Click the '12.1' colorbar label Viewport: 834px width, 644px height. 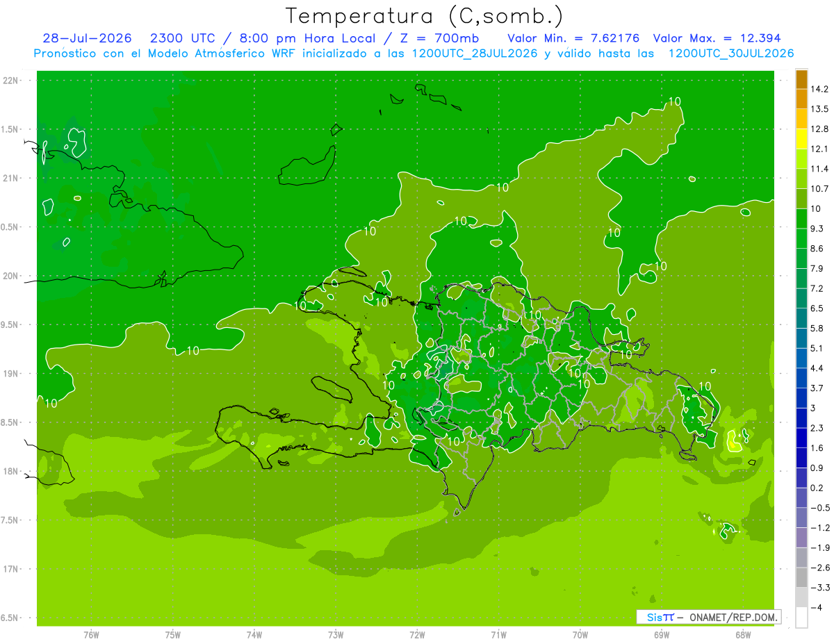pyautogui.click(x=819, y=149)
